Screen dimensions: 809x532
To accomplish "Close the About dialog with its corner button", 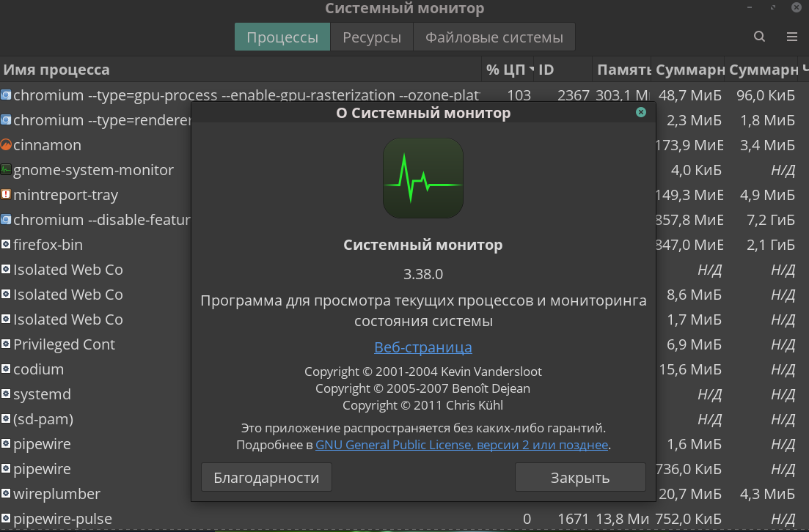I will pos(641,112).
